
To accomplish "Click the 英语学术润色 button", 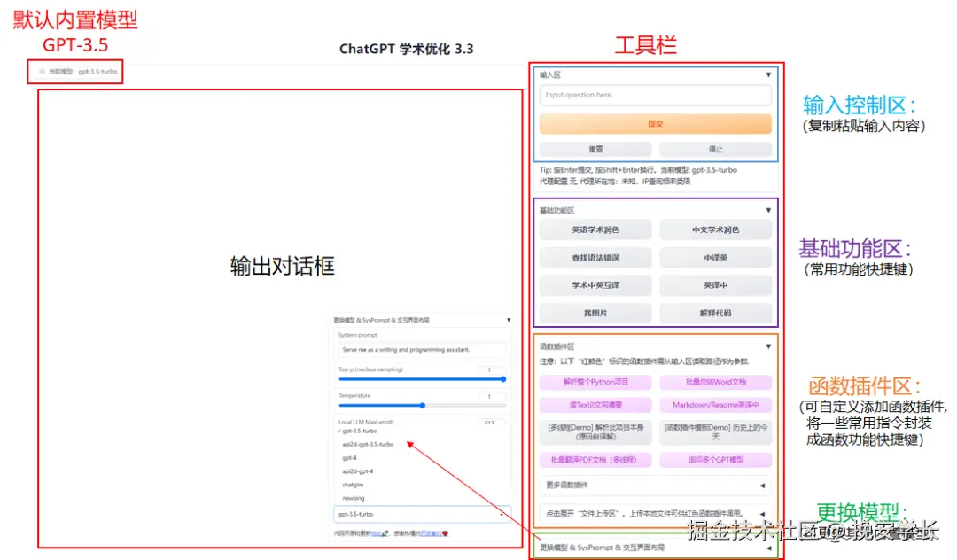I will (595, 230).
